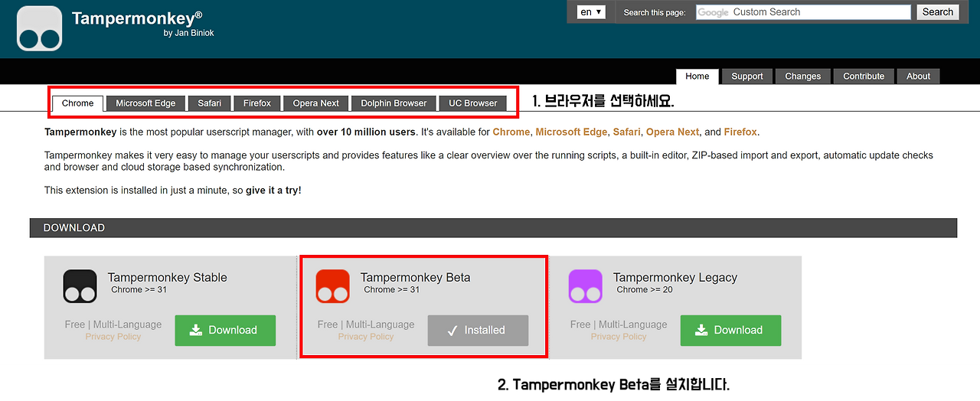The image size is (980, 401).
Task: Click the 'Search this page:' label
Action: (655, 13)
